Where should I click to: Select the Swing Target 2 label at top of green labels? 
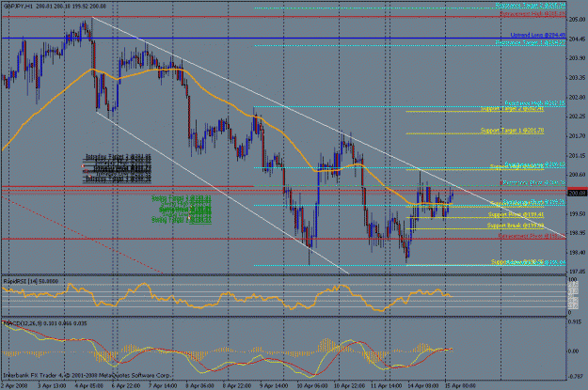click(182, 197)
